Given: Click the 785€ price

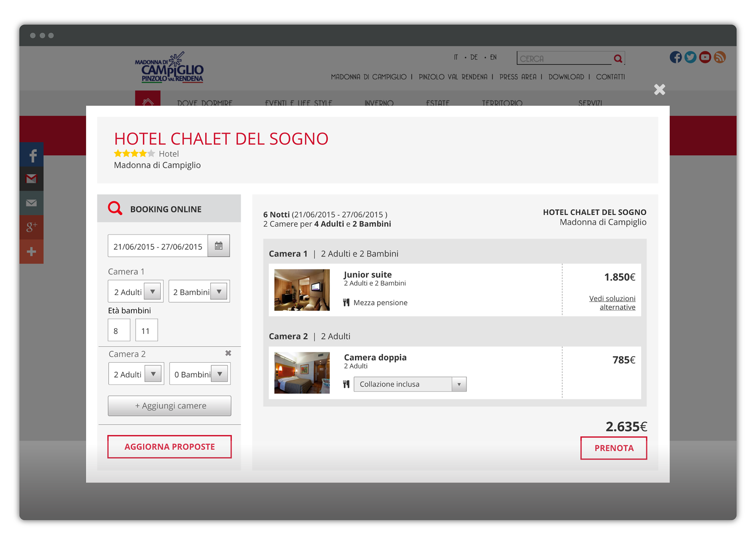Looking at the screenshot, I should coord(624,360).
